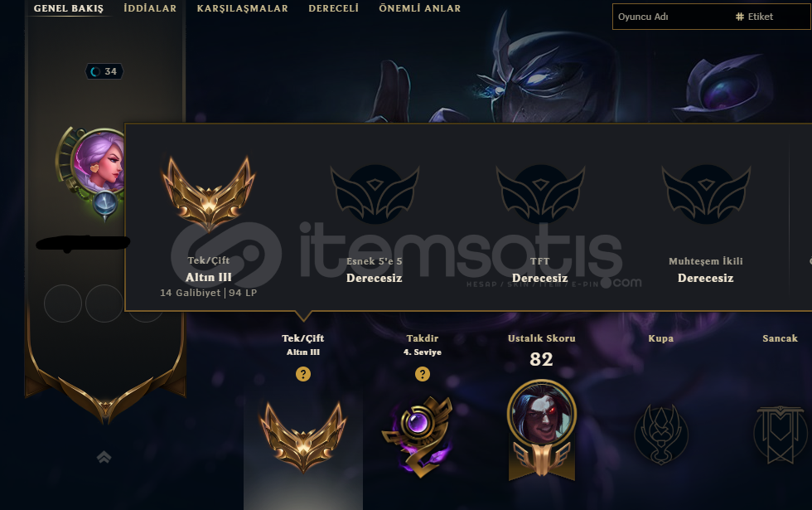Click the purple Takdir honor emblem

click(x=420, y=436)
